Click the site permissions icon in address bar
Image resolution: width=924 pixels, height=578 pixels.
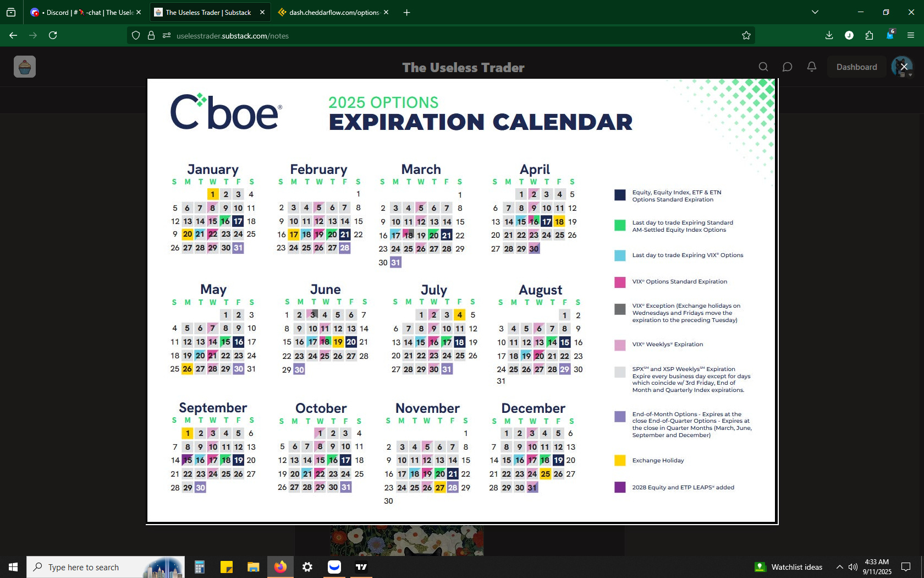[167, 35]
